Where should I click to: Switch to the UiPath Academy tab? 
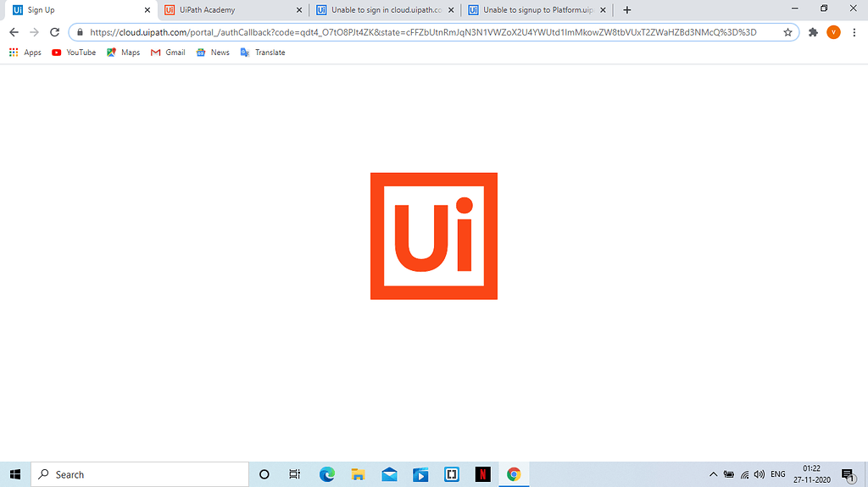232,10
